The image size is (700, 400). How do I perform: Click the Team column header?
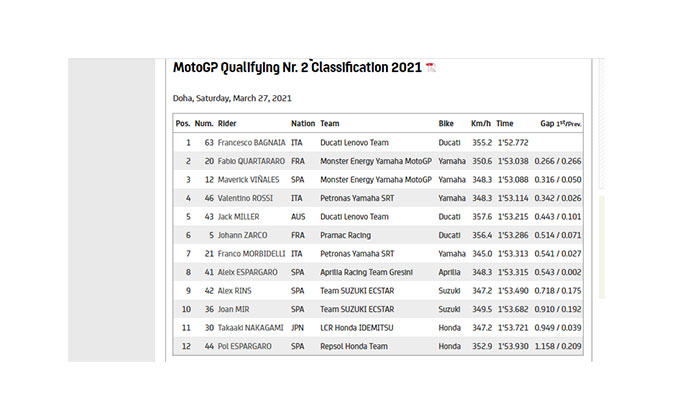pos(330,123)
